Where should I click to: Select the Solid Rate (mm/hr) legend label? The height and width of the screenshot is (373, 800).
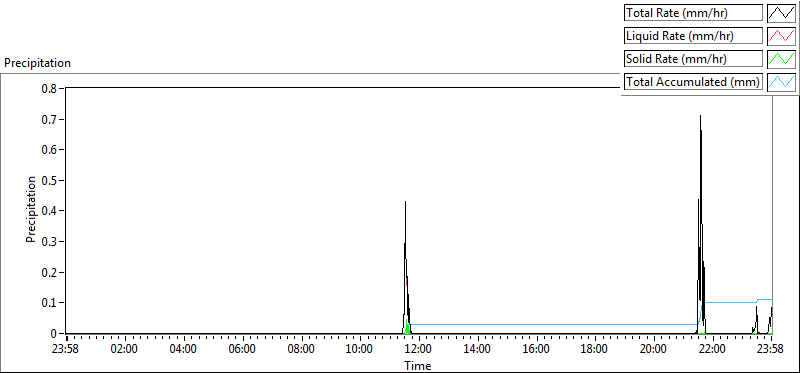click(x=694, y=58)
